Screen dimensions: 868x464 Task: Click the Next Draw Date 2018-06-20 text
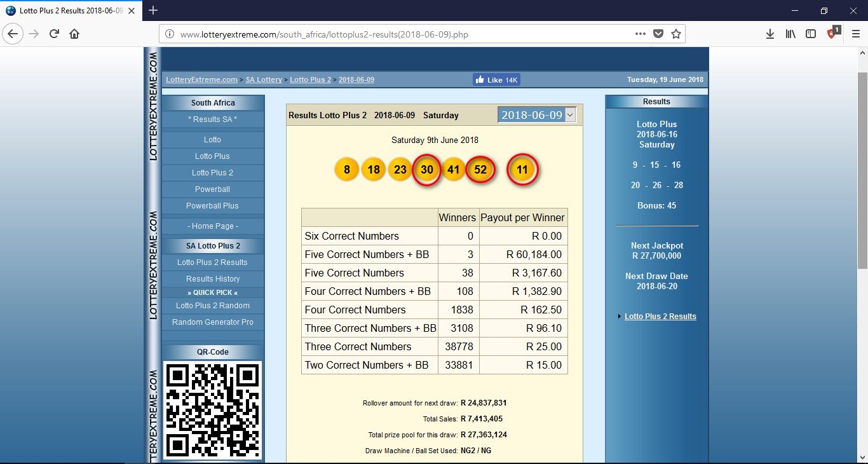tap(656, 281)
